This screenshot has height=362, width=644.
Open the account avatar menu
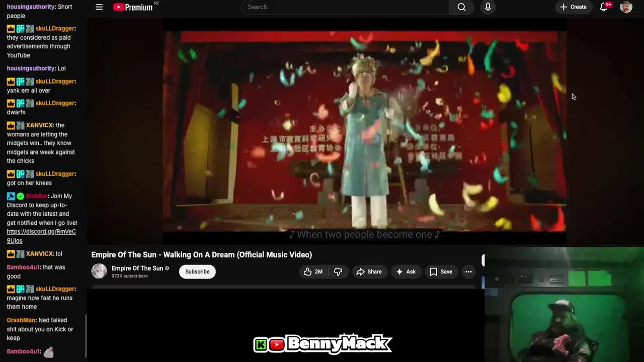(626, 7)
